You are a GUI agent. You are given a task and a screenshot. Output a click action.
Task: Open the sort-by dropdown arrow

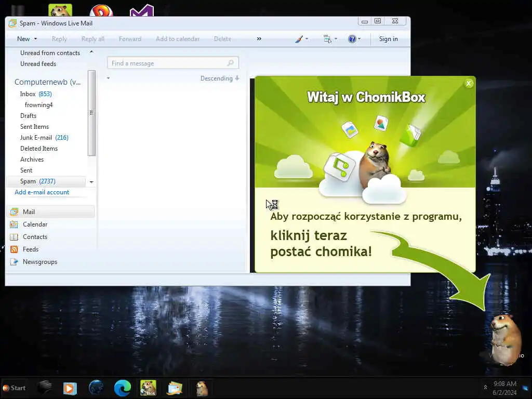click(x=108, y=78)
